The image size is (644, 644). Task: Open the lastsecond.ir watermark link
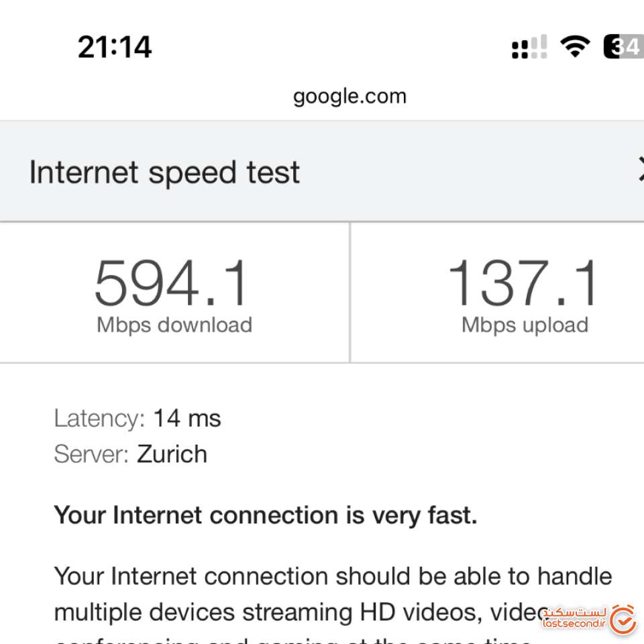click(575, 625)
